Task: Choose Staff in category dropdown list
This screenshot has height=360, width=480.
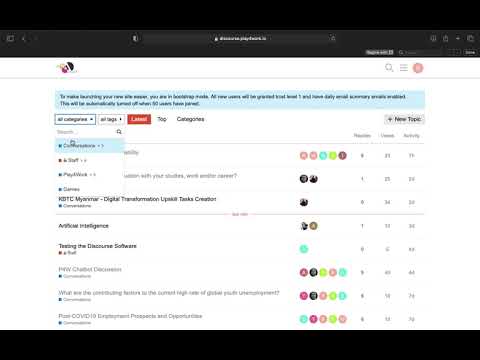Action: (x=89, y=160)
